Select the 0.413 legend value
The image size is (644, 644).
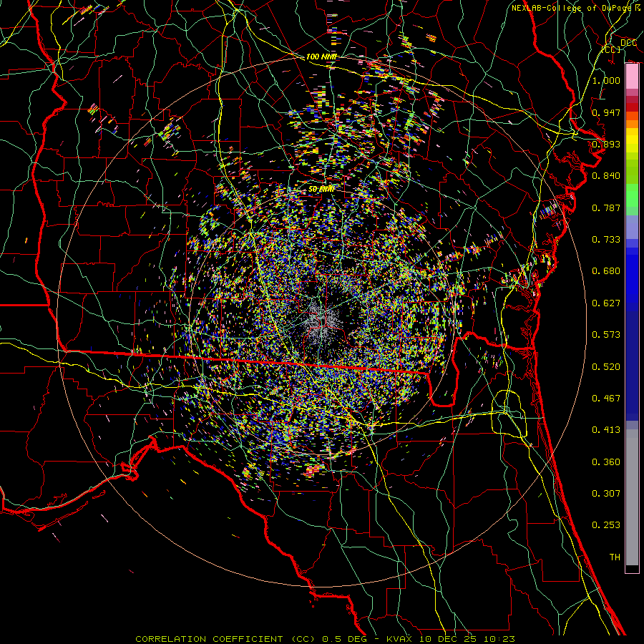(x=606, y=430)
